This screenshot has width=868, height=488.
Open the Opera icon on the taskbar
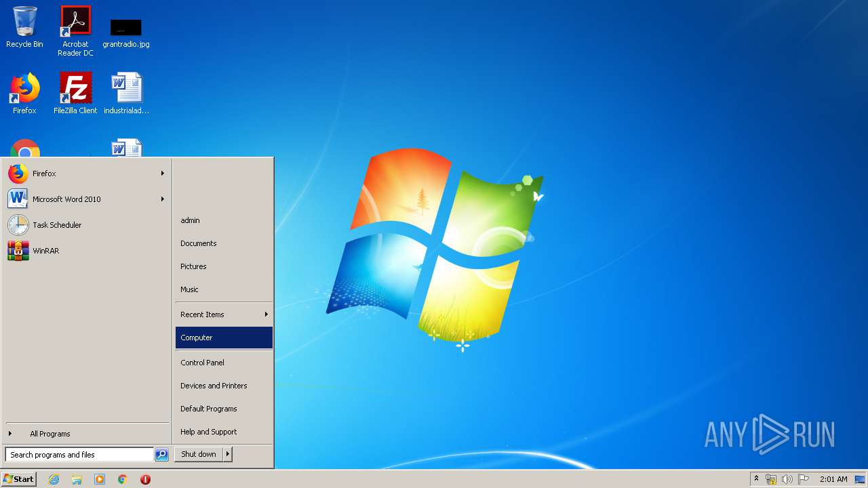[x=145, y=479]
